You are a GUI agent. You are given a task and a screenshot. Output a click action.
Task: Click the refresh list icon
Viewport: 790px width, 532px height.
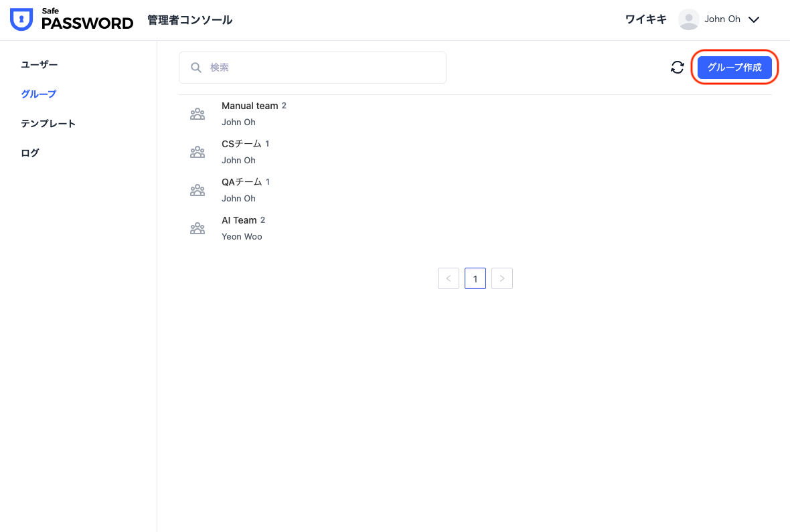[x=678, y=67]
